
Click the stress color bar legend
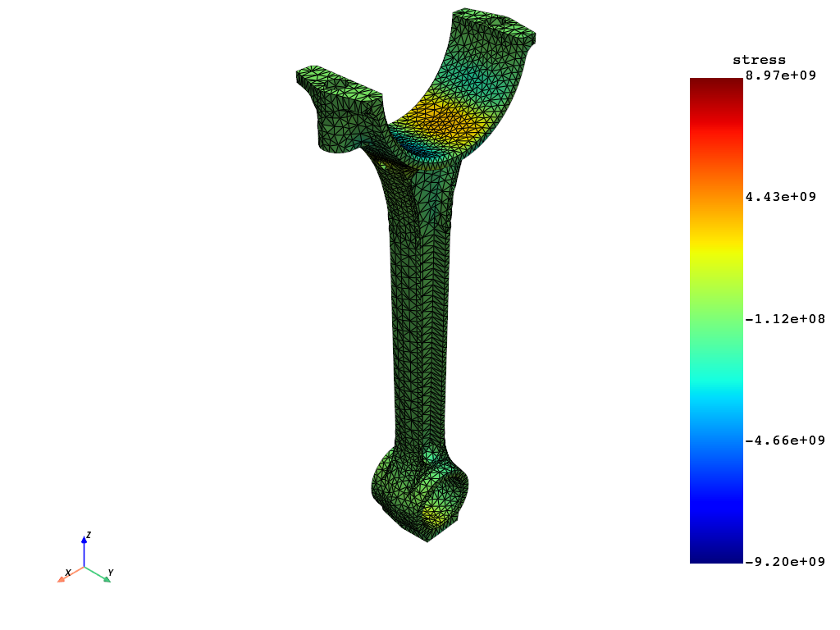pos(715,321)
